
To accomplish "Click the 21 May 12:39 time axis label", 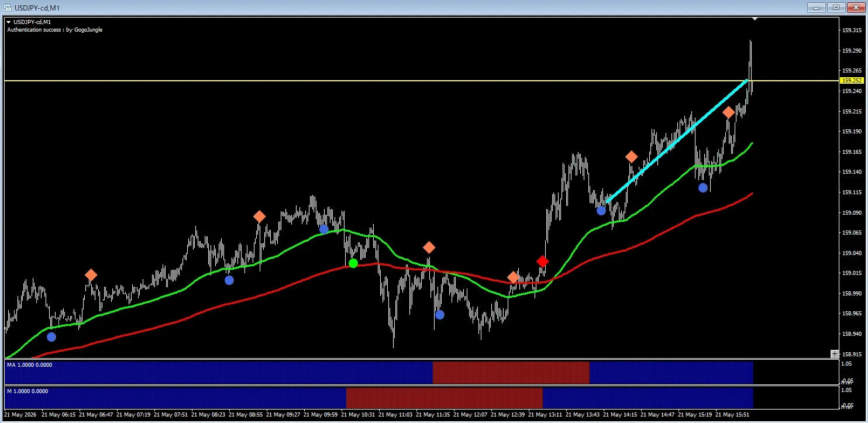I will 508,414.
